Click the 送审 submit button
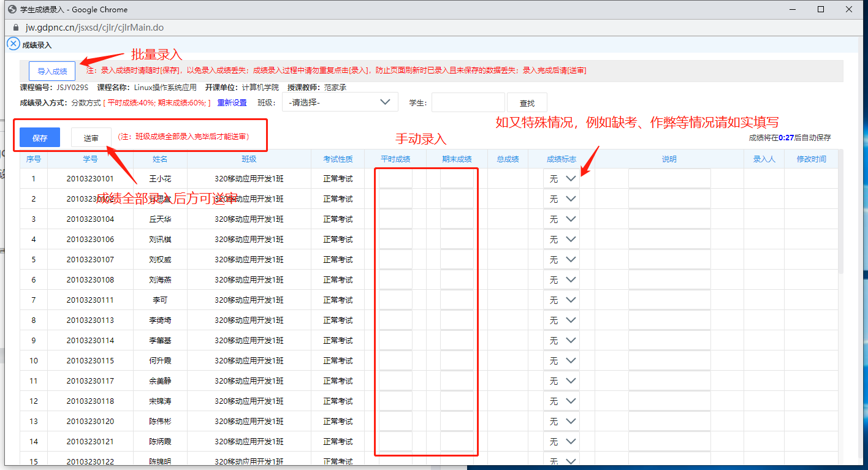 point(91,138)
